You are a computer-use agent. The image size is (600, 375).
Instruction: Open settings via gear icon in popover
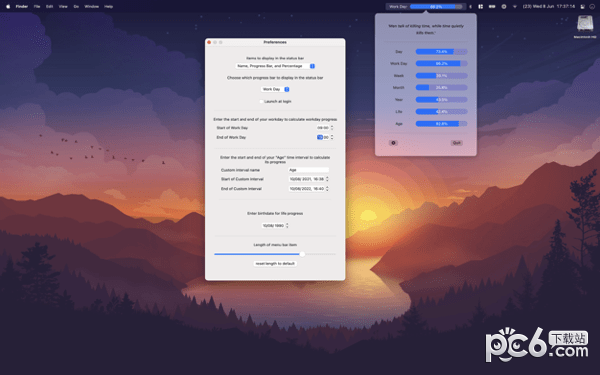point(393,143)
